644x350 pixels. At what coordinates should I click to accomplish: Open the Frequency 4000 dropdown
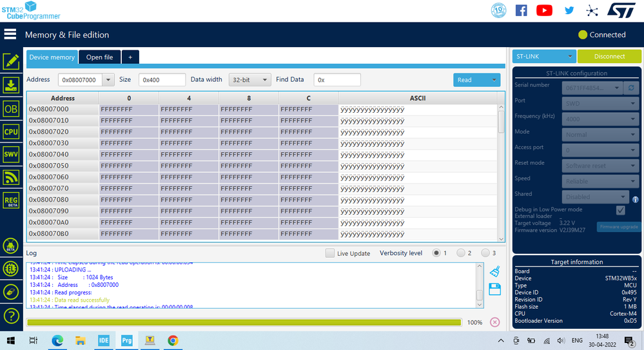(600, 119)
